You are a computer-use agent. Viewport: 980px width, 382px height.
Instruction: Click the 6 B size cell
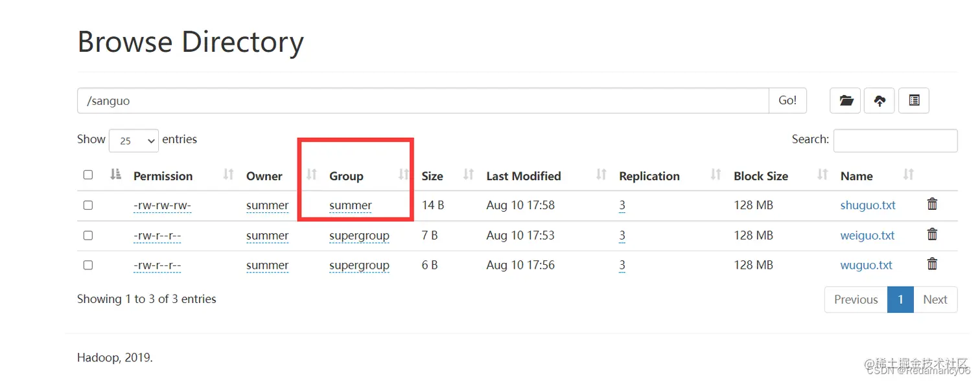coord(430,265)
